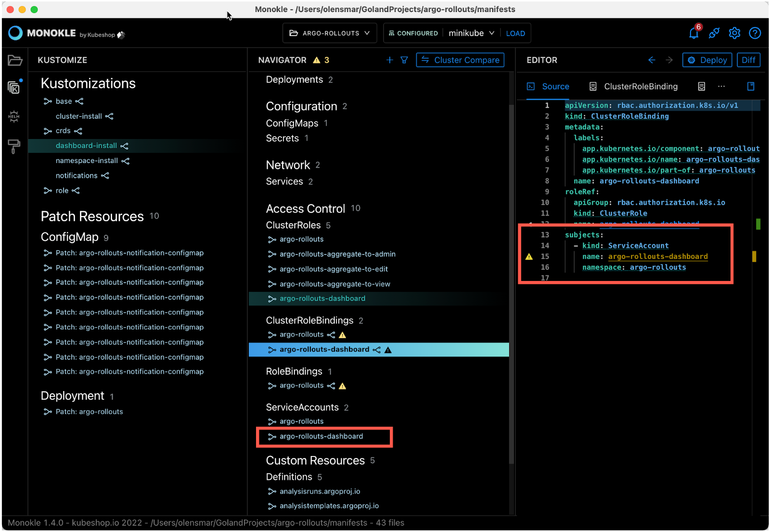Select argo-rollouts-aggregate-to-view ClusterRole
This screenshot has height=532, width=770.
pyautogui.click(x=335, y=284)
